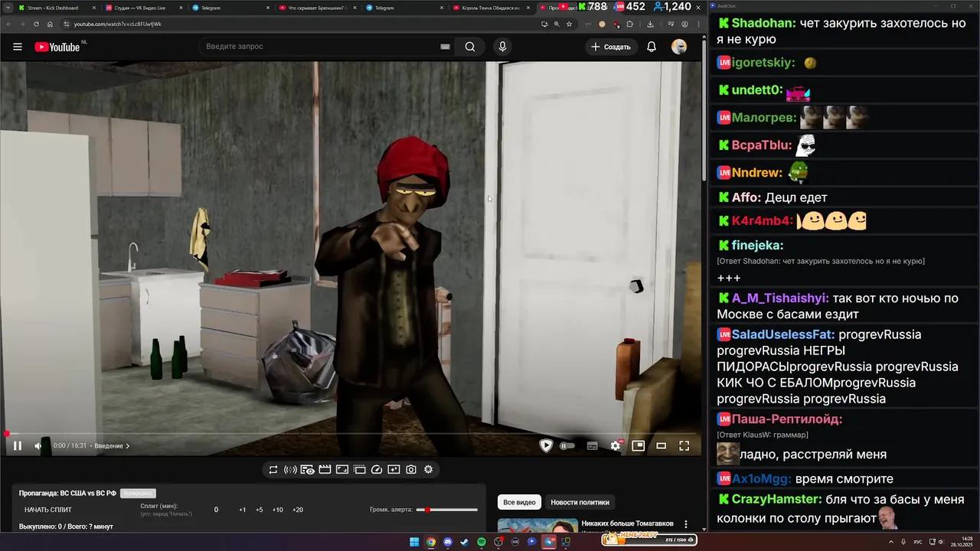Screen dimensions: 980x551
Task: Start voice search with the microphone icon
Action: 502,47
